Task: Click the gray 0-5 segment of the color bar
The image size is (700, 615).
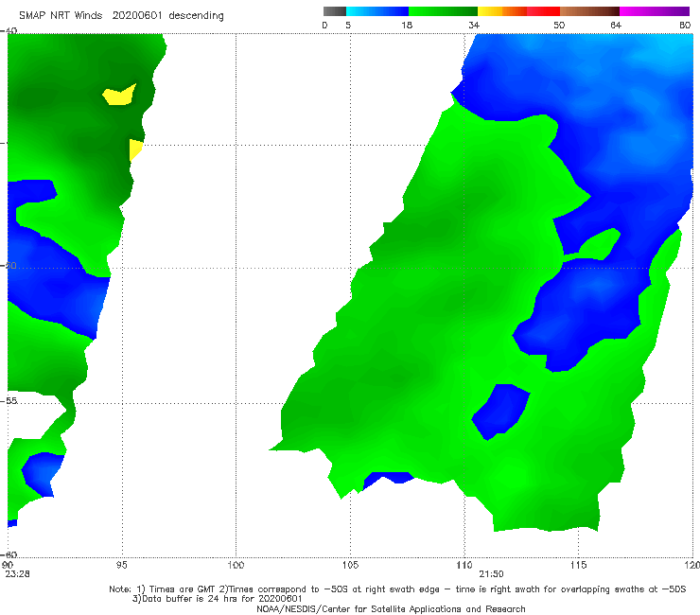Action: point(335,11)
